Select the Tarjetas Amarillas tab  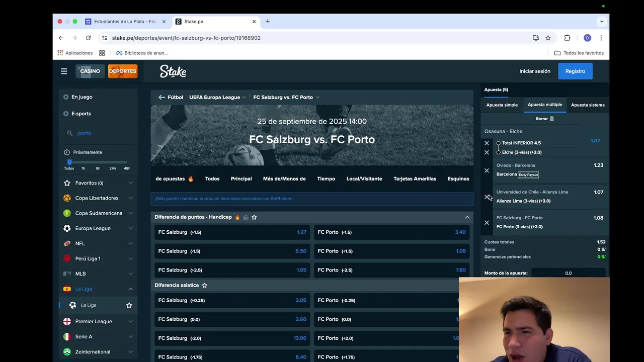[x=415, y=179]
